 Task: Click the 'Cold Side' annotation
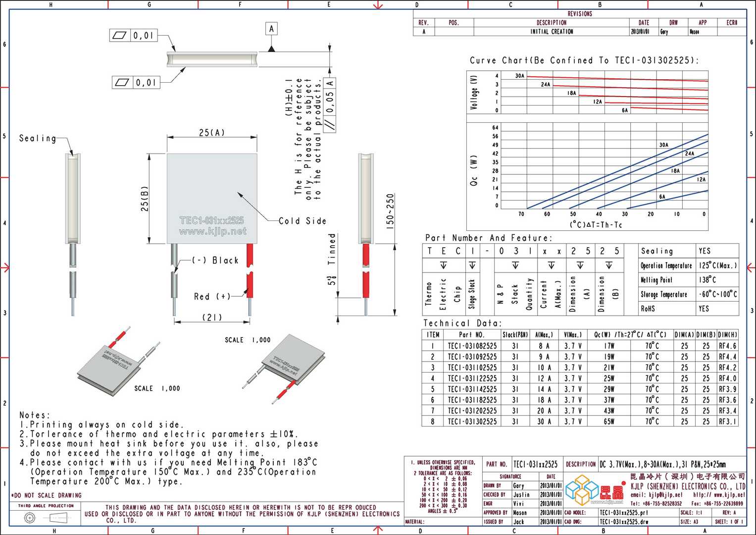click(x=302, y=221)
